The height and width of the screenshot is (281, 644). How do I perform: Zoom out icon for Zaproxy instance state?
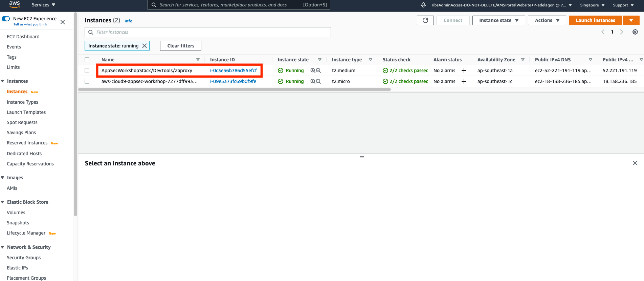coord(318,71)
